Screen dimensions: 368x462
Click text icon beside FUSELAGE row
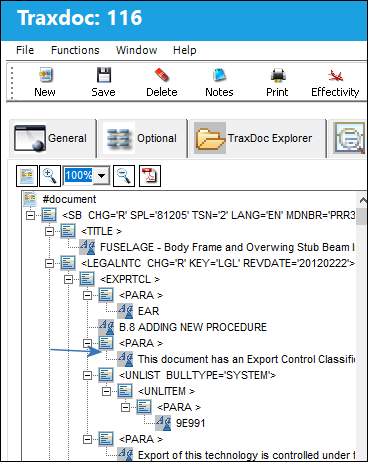(87, 247)
